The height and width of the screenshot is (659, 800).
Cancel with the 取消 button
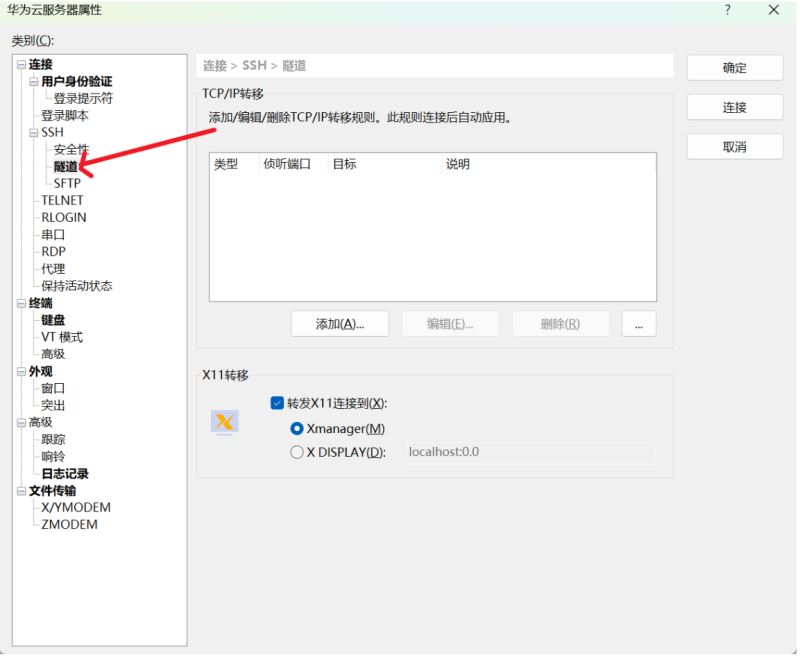pos(735,147)
